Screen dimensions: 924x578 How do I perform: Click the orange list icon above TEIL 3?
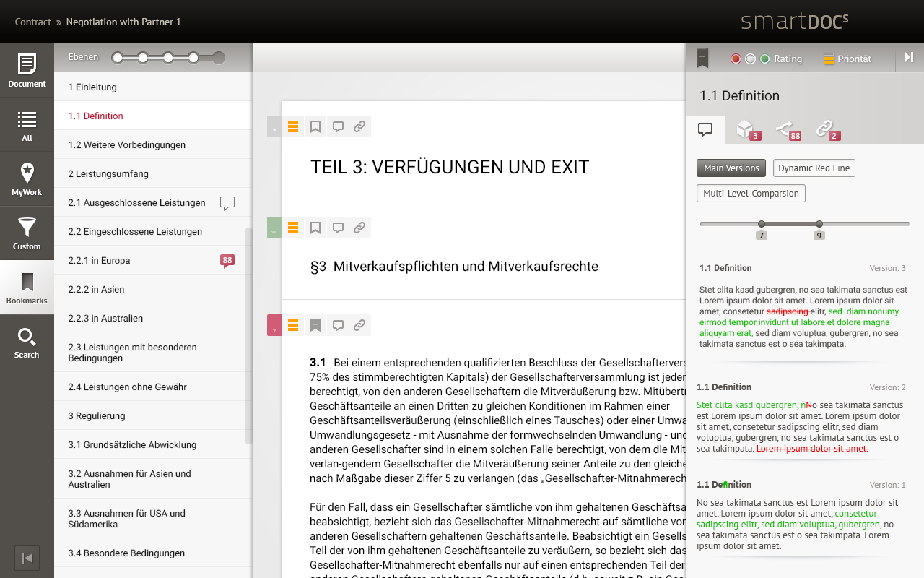tap(293, 126)
